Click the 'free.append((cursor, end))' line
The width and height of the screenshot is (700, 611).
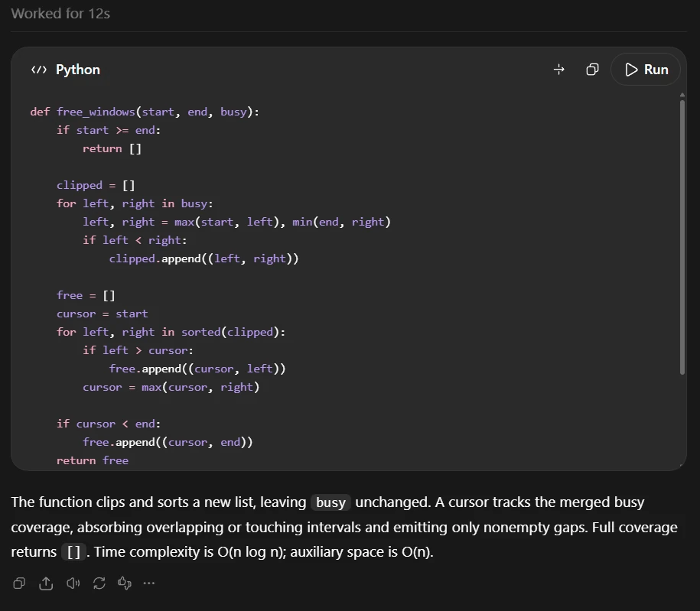[x=168, y=442]
